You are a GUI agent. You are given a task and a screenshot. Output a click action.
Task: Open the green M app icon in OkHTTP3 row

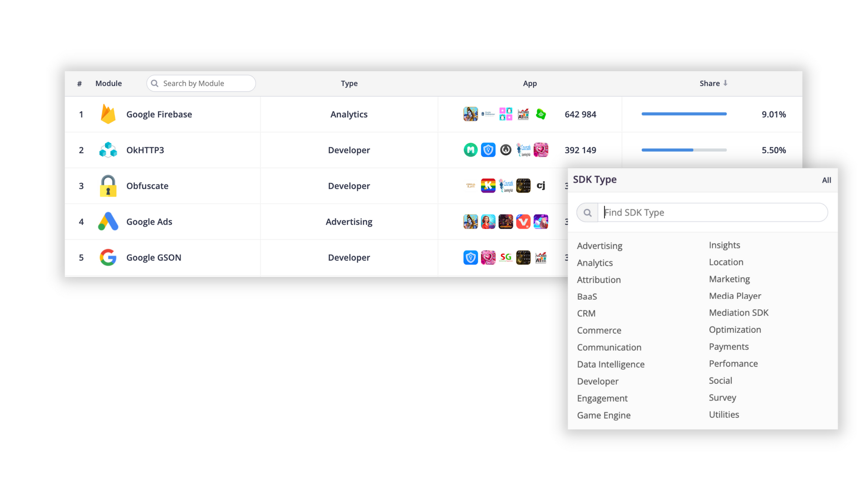[470, 150]
